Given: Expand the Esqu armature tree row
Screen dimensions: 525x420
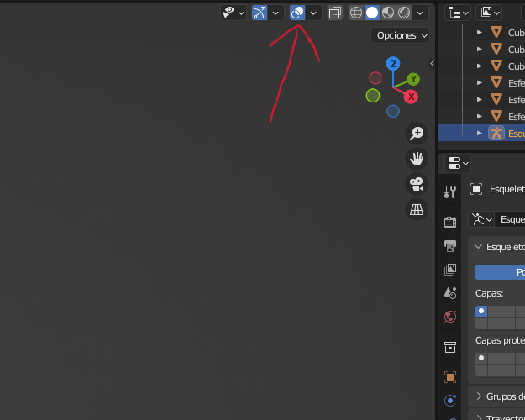Looking at the screenshot, I should point(480,133).
